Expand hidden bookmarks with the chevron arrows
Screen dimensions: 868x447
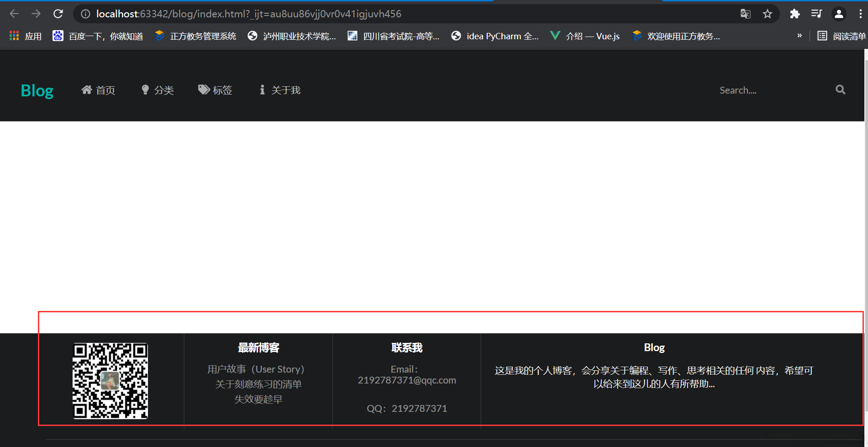pyautogui.click(x=800, y=35)
